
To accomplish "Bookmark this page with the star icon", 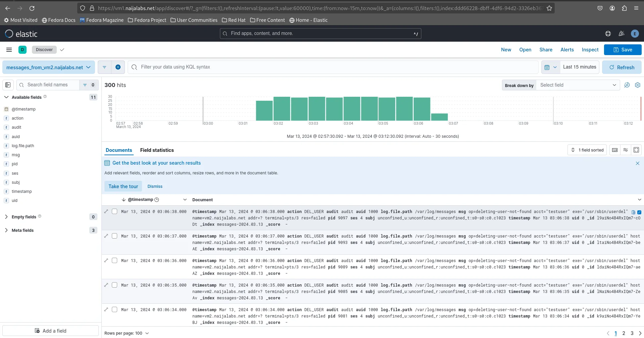I will pyautogui.click(x=549, y=8).
